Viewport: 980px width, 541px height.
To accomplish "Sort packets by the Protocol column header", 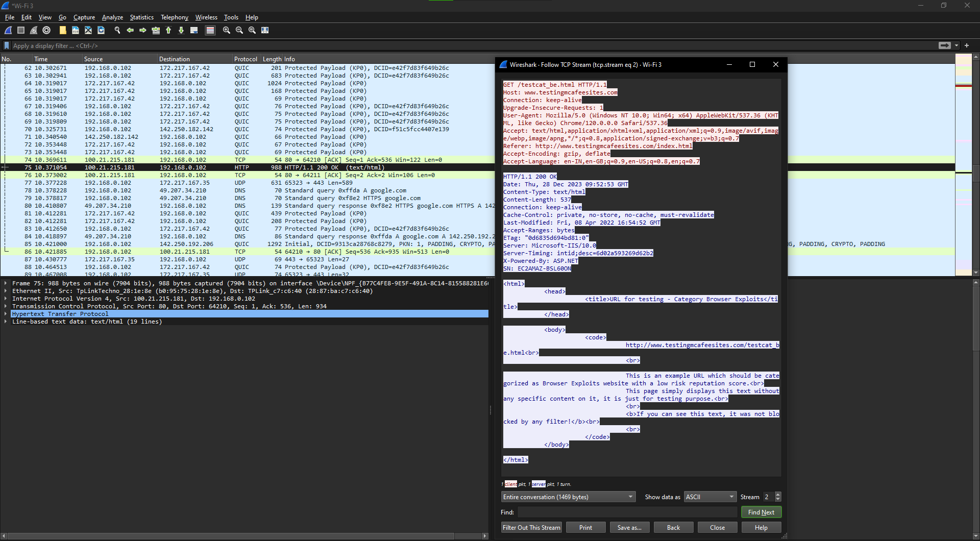I will (x=246, y=59).
